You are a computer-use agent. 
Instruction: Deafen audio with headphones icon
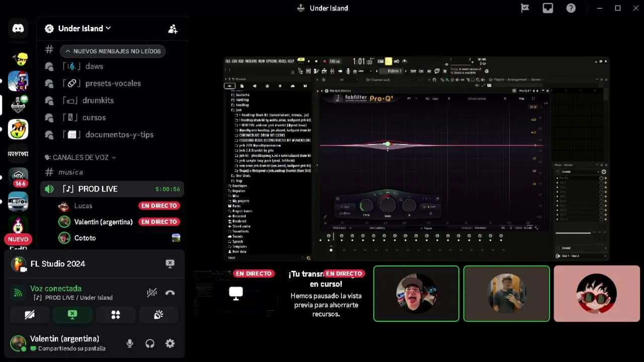150,343
